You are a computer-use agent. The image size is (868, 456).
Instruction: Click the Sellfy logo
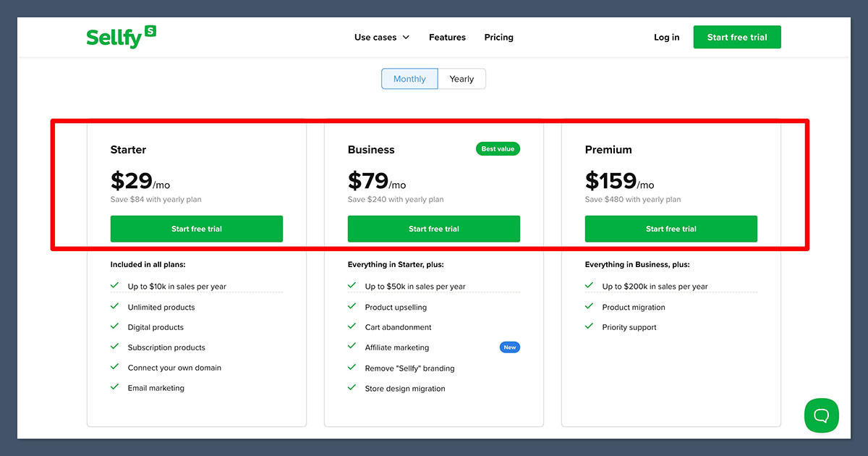[x=121, y=37]
